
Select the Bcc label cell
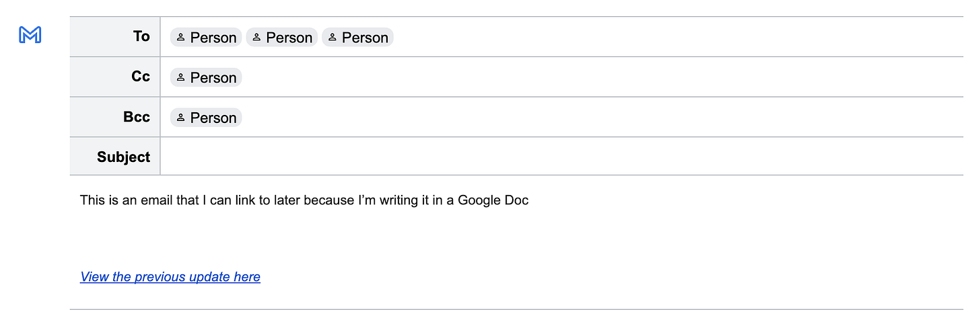coord(115,117)
